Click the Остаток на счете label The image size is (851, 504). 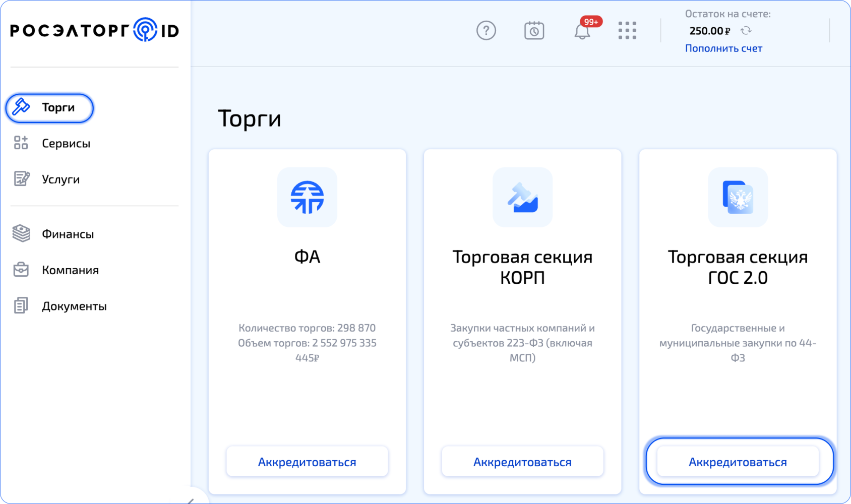point(727,14)
